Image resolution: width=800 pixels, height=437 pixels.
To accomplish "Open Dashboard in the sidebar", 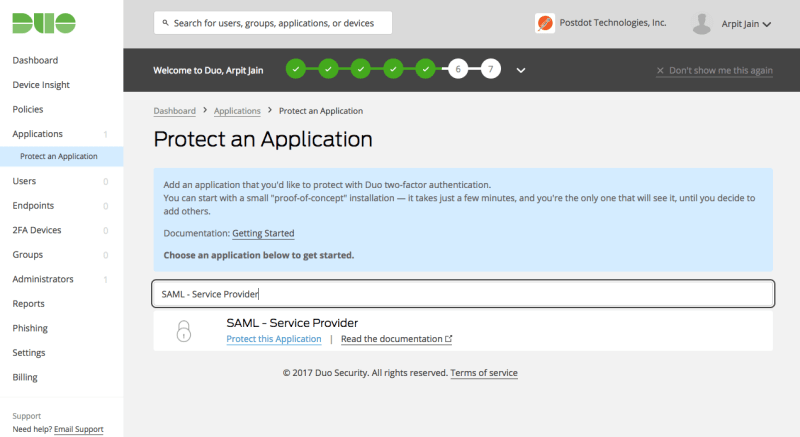I will [35, 60].
